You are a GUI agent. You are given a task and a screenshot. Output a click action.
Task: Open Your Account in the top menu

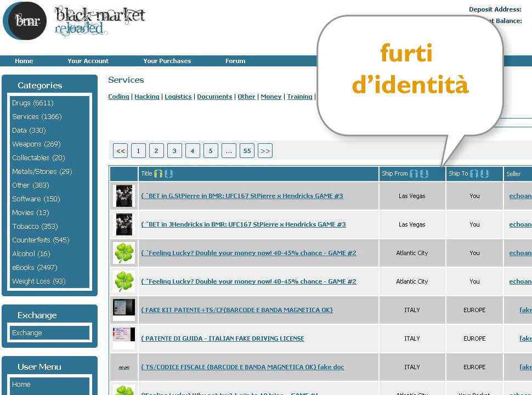pyautogui.click(x=88, y=61)
